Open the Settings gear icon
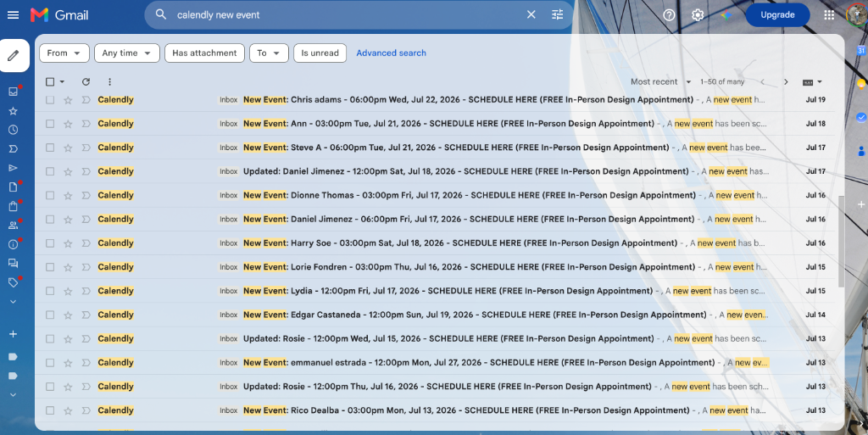 [x=698, y=15]
